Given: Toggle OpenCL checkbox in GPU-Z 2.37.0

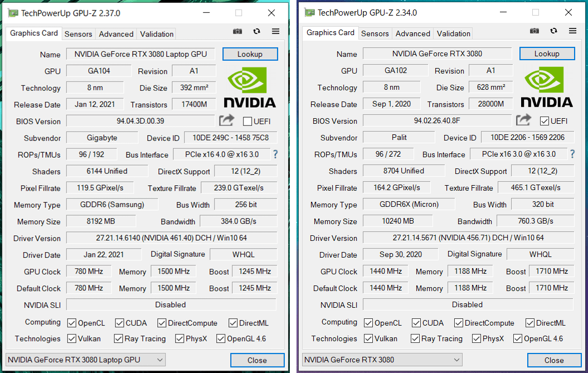Looking at the screenshot, I should point(72,323).
